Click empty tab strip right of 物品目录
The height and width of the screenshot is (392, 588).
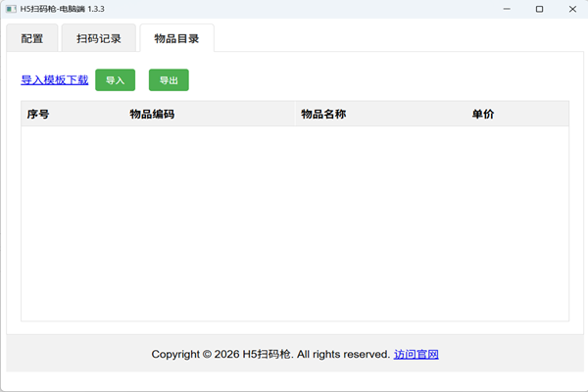392,39
